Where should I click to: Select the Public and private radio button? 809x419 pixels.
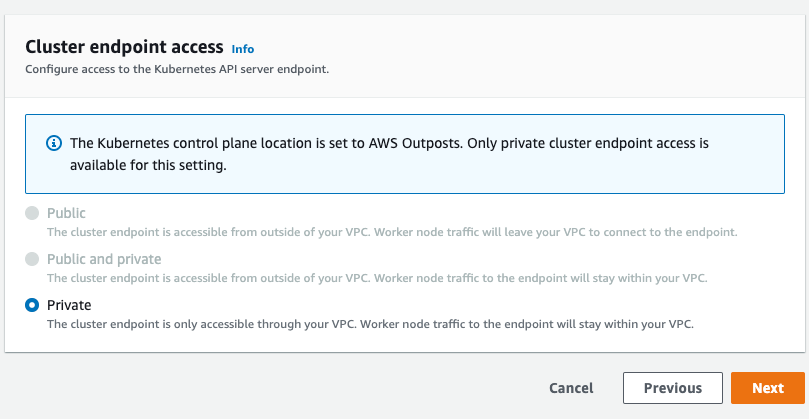coord(32,259)
